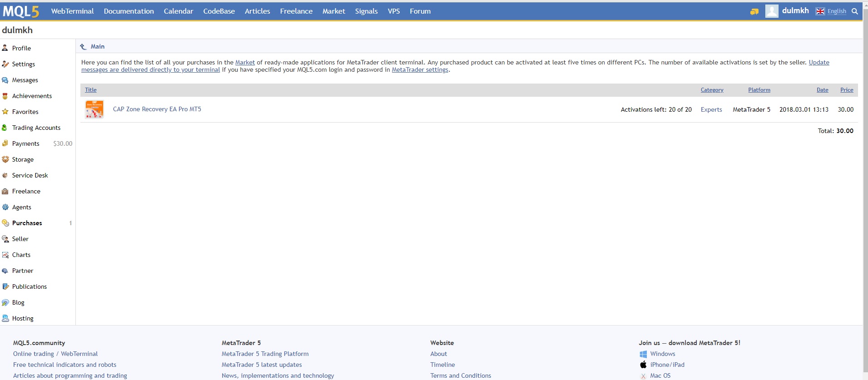The image size is (868, 380).
Task: Click the Settings sidebar icon
Action: pos(5,64)
